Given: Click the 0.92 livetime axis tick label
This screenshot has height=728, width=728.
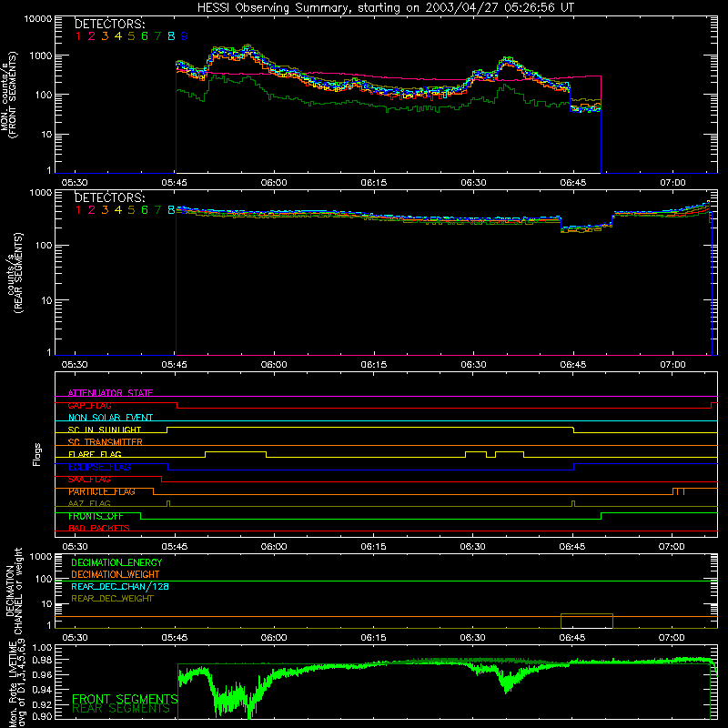Looking at the screenshot, I should (x=42, y=704).
